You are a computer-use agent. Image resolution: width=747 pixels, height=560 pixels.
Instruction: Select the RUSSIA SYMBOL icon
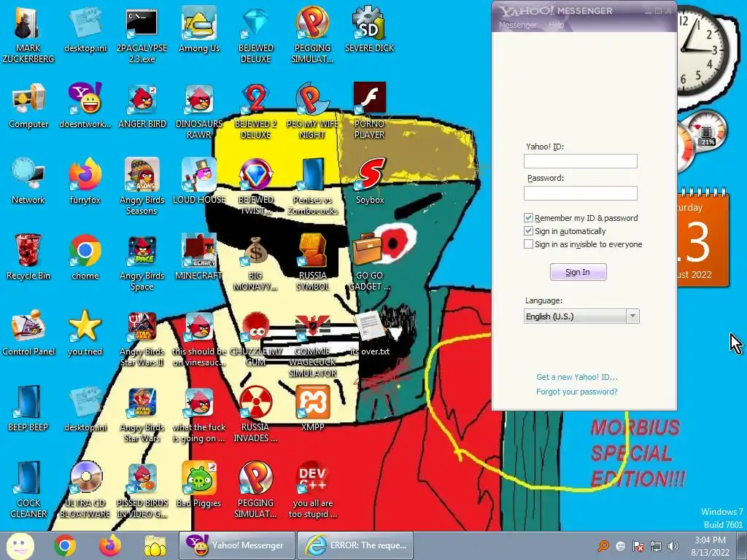(312, 262)
